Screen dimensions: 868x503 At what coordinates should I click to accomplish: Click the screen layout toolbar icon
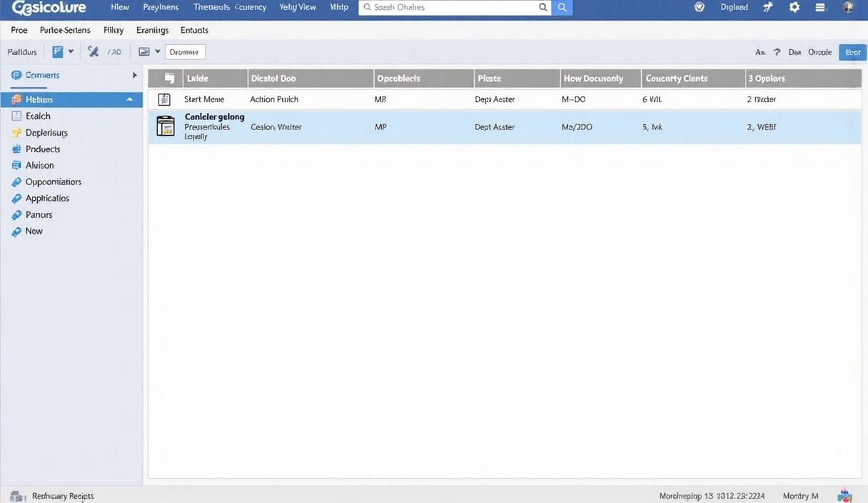tap(144, 51)
